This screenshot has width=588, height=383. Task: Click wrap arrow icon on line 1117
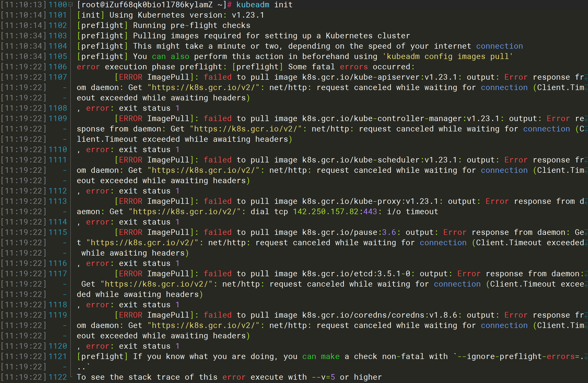(586, 275)
